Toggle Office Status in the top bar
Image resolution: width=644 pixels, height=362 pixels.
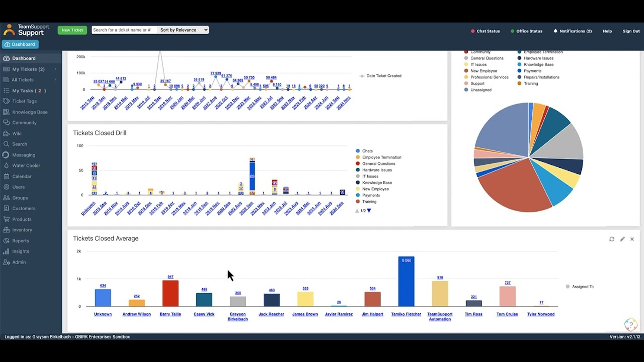click(x=527, y=31)
